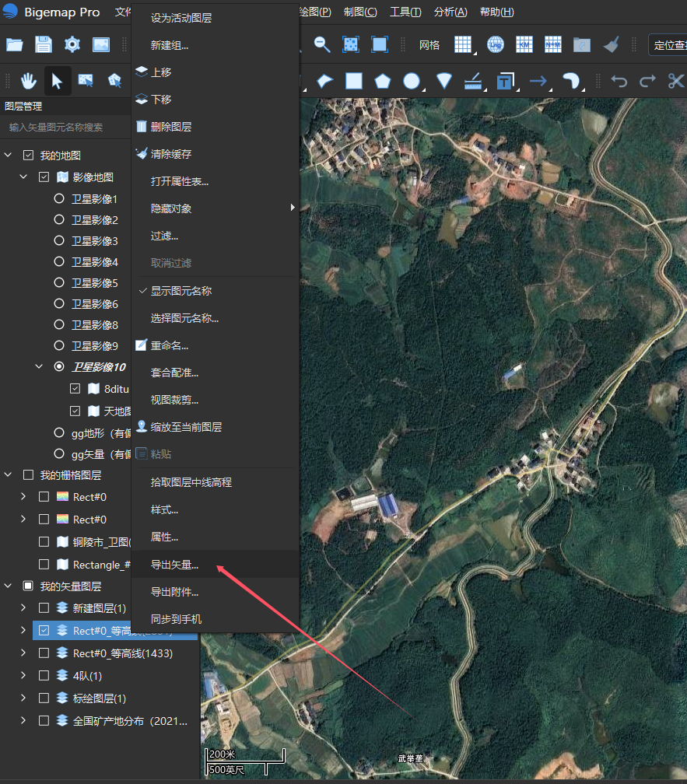Screen dimensions: 687x784
Task: Choose the pentagon polygon drawing tool
Action: pos(383,81)
